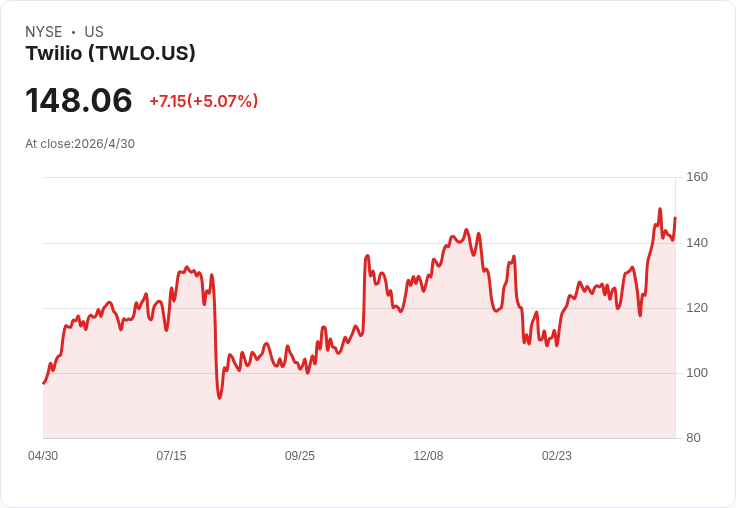Image resolution: width=736 pixels, height=508 pixels.
Task: Click the NYSE exchange label
Action: click(x=44, y=32)
